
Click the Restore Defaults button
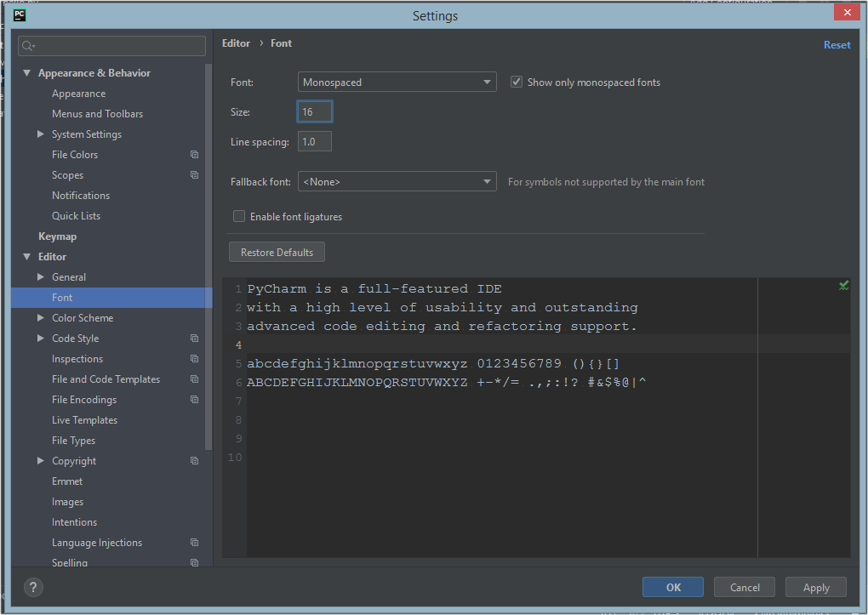[276, 252]
